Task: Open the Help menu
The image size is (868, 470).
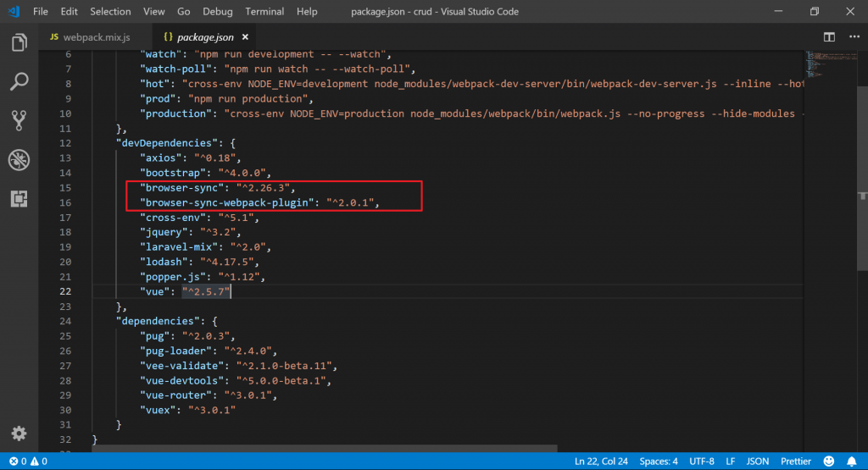Action: tap(307, 11)
